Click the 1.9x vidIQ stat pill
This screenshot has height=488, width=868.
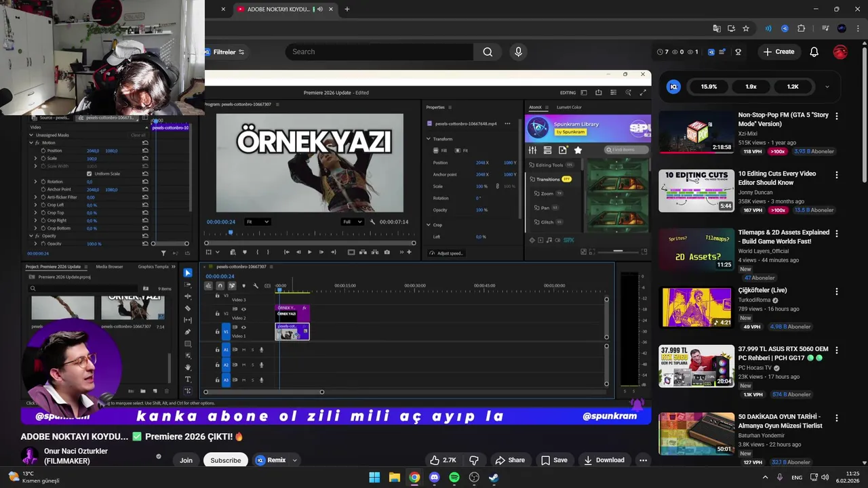pyautogui.click(x=751, y=87)
